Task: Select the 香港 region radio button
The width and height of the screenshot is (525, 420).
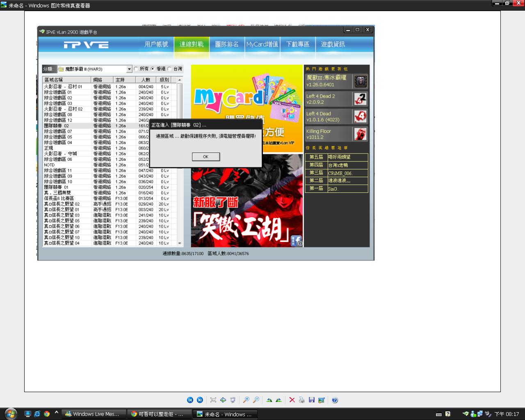Action: [x=153, y=69]
